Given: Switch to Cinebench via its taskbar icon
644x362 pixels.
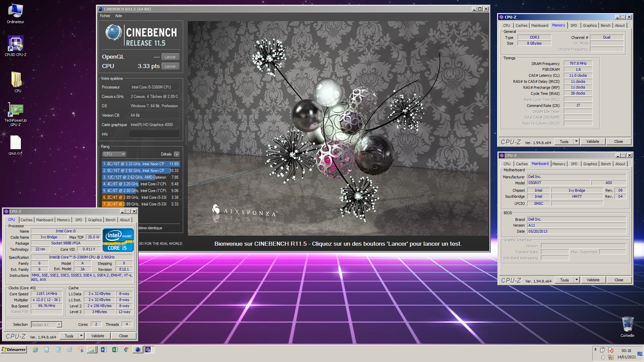Looking at the screenshot, I should (138, 350).
